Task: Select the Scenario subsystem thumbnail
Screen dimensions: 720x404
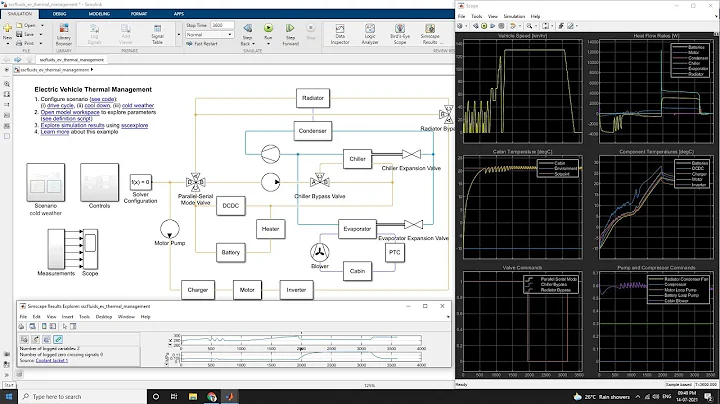Action: tap(45, 182)
